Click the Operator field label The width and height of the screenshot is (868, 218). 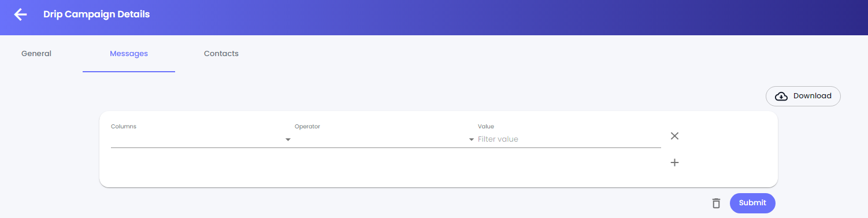pos(307,126)
